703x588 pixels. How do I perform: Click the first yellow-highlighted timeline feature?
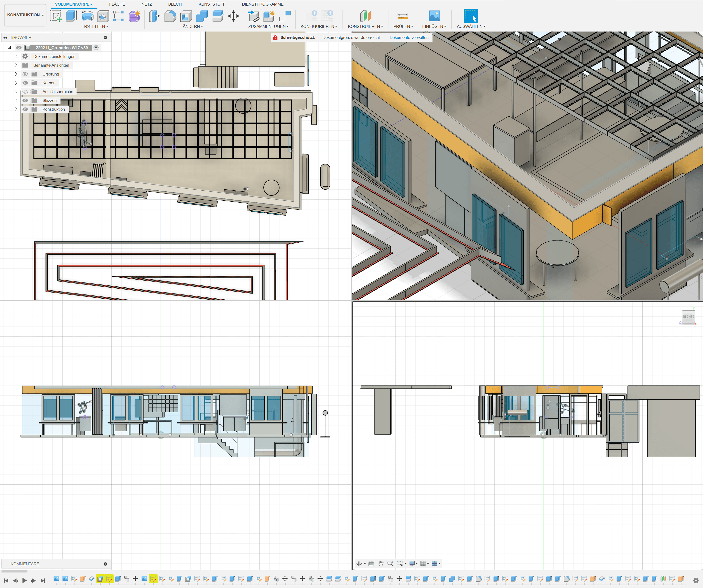pos(100,579)
